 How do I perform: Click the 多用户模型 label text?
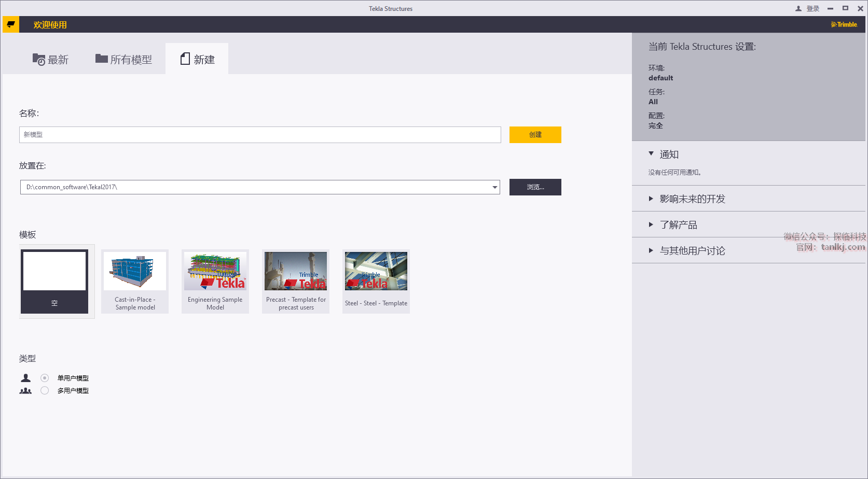pyautogui.click(x=73, y=390)
